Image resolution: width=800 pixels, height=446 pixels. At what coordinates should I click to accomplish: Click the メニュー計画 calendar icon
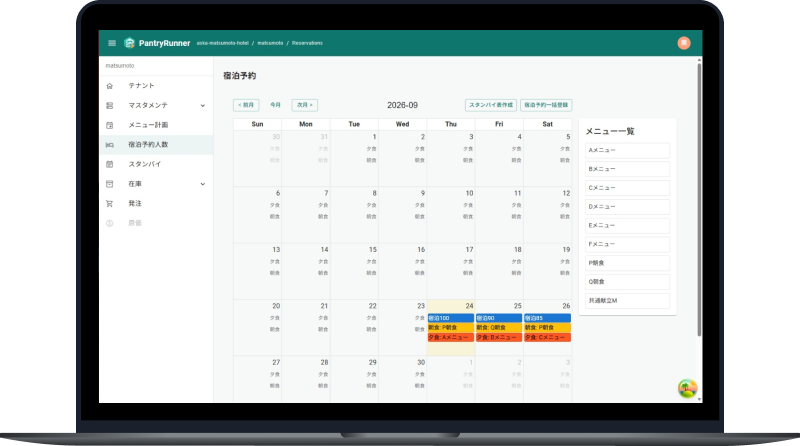[109, 125]
